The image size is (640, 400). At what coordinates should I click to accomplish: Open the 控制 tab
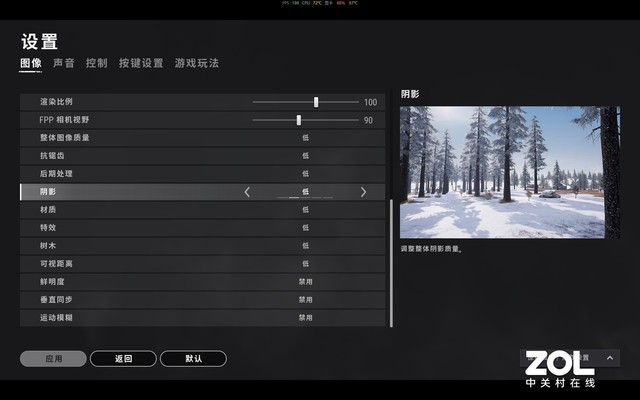click(97, 63)
